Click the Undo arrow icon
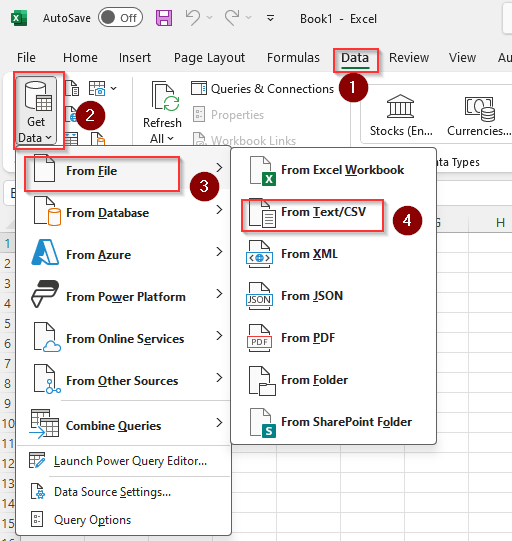Screen dimensions: 512x541 [x=193, y=17]
